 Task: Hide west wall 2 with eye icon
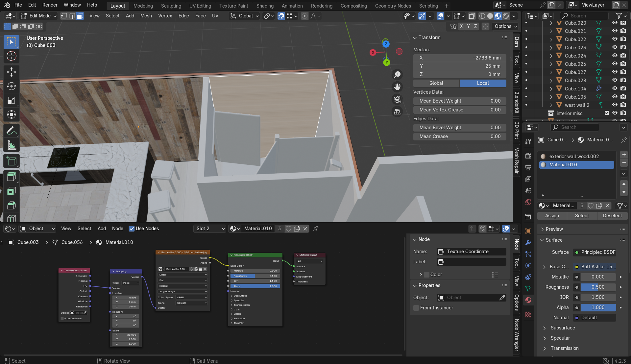pyautogui.click(x=615, y=105)
